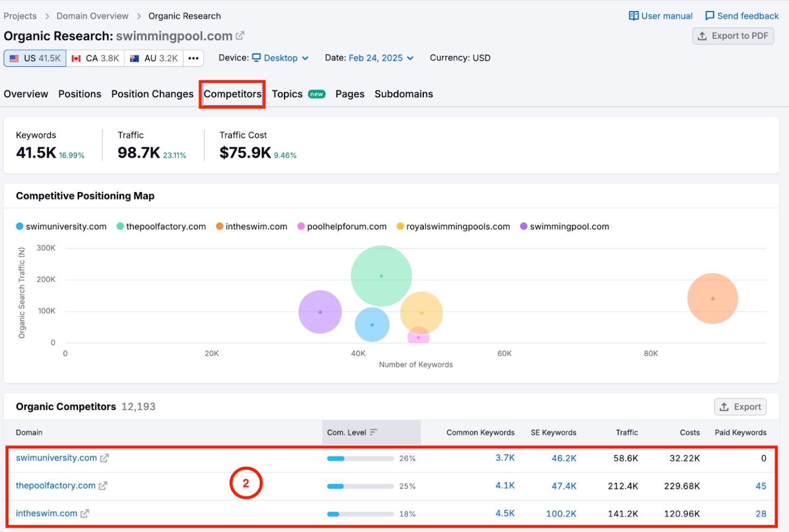
Task: Click 4.1K common keywords for thepoolfactory.com
Action: [x=505, y=485]
